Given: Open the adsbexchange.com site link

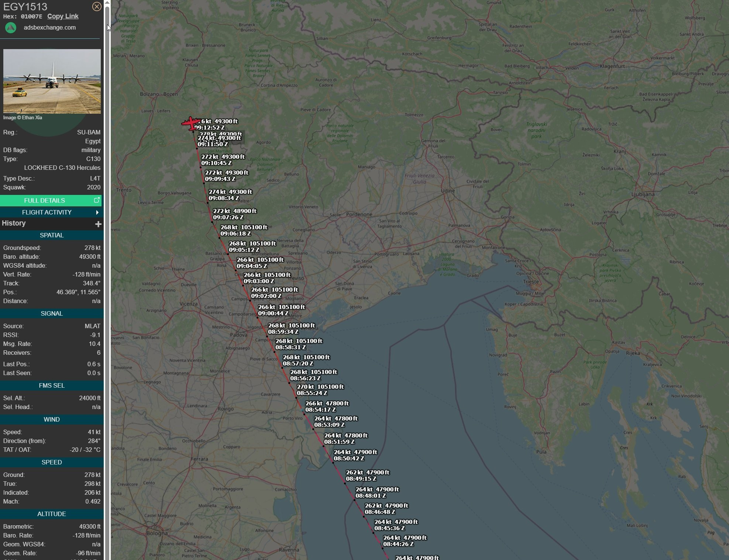Looking at the screenshot, I should pos(49,28).
